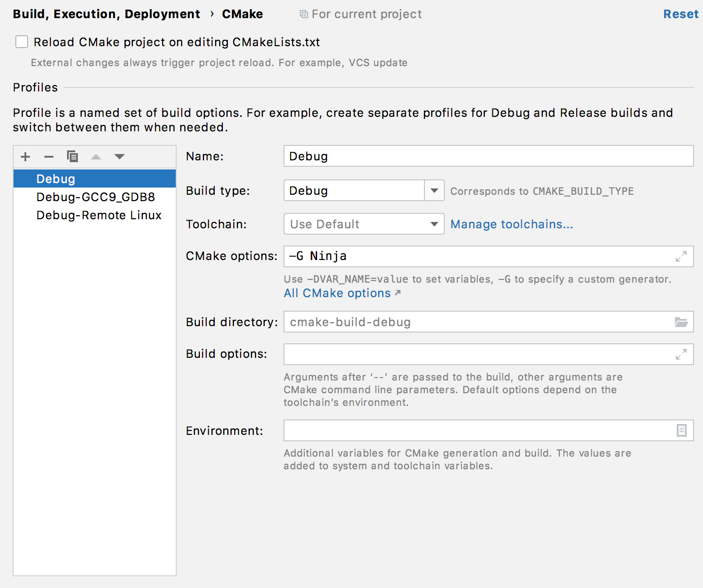Expand the CMake options field

(681, 256)
